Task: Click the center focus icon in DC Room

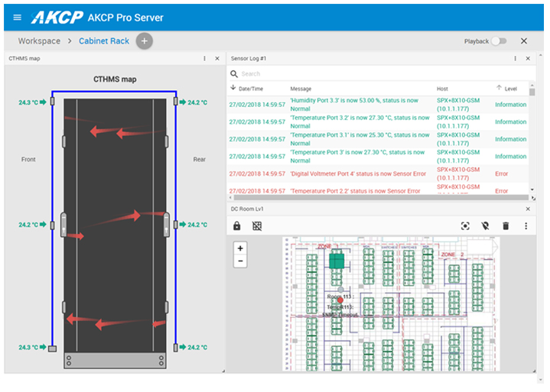Action: click(465, 226)
